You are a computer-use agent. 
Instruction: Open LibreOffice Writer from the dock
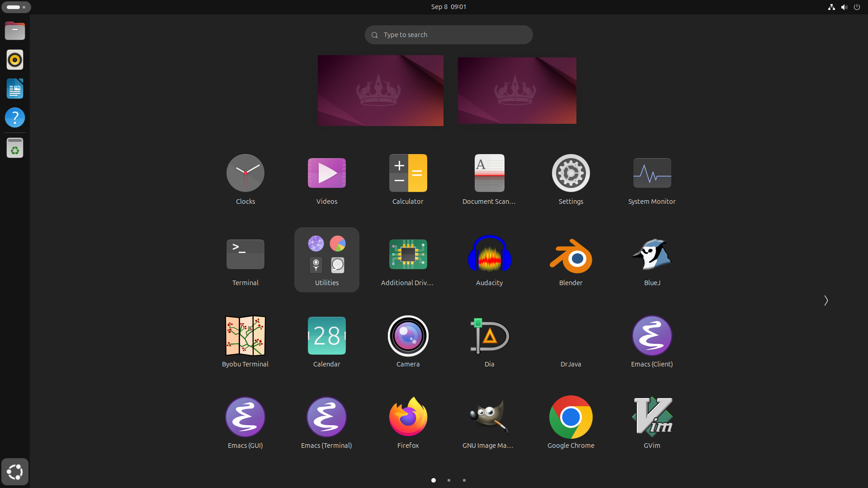[15, 89]
